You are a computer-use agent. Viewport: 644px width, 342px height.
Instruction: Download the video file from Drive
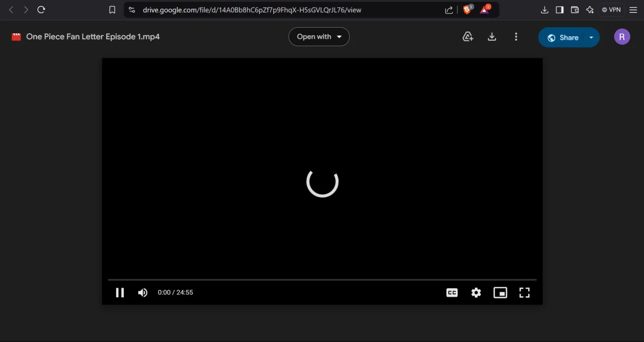point(492,37)
